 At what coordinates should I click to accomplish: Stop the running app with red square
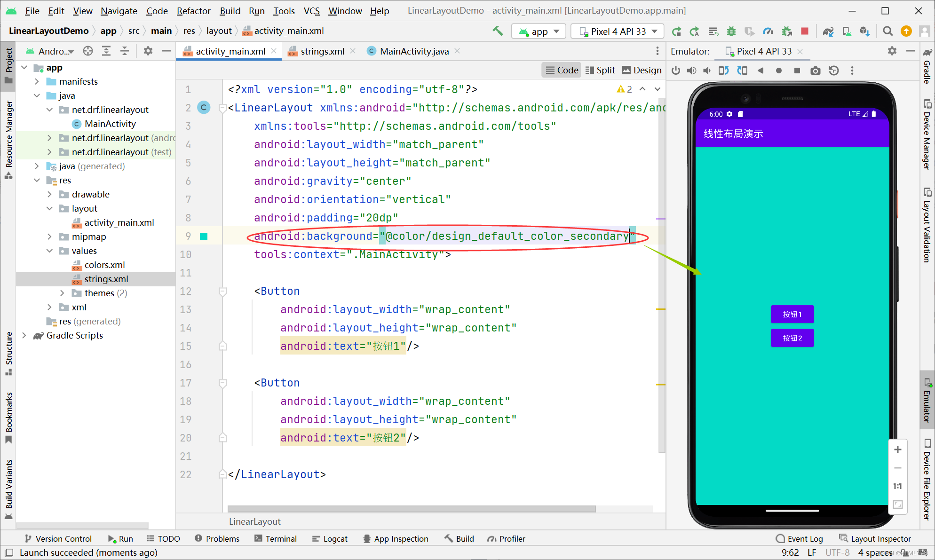click(805, 31)
